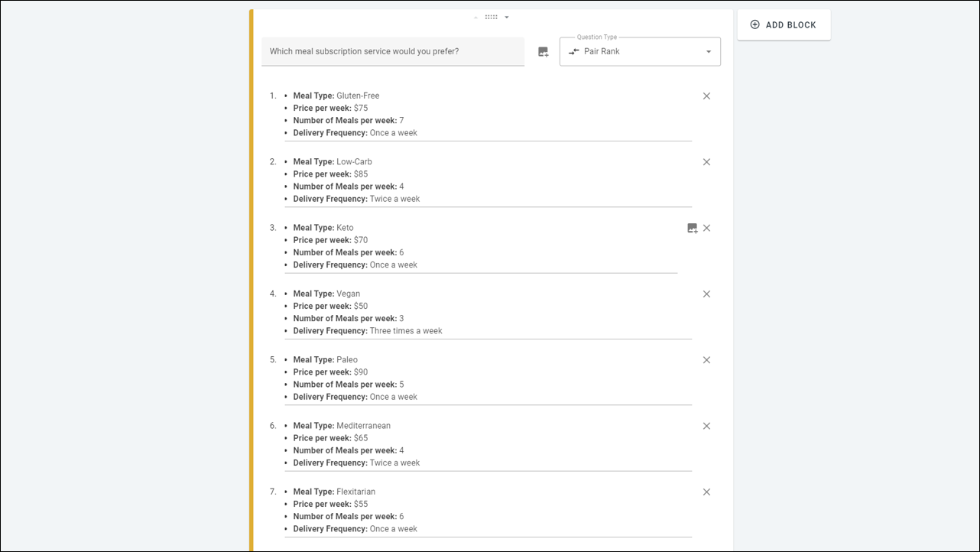This screenshot has width=980, height=552.
Task: Click 'Meal Type: Low-Carb' text
Action: 333,161
